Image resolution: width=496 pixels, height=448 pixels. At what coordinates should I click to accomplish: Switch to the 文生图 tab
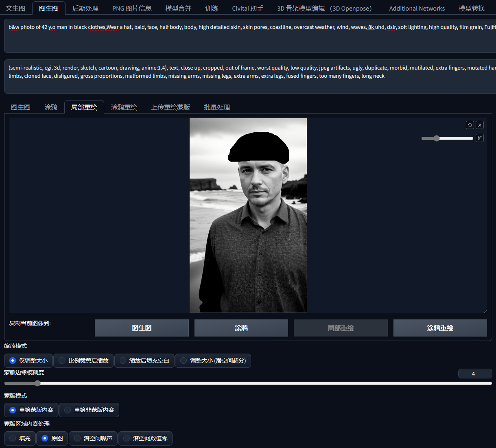(15, 8)
